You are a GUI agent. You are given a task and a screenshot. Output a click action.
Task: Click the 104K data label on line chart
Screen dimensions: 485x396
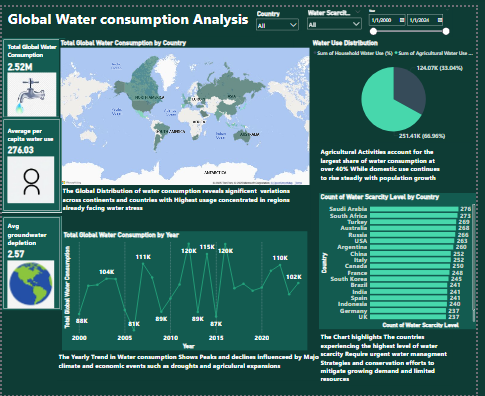[107, 272]
